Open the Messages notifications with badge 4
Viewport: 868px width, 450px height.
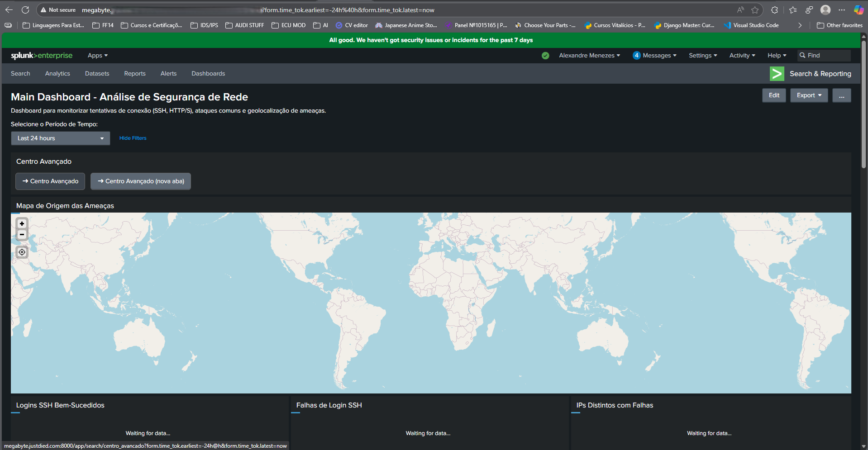pyautogui.click(x=654, y=55)
